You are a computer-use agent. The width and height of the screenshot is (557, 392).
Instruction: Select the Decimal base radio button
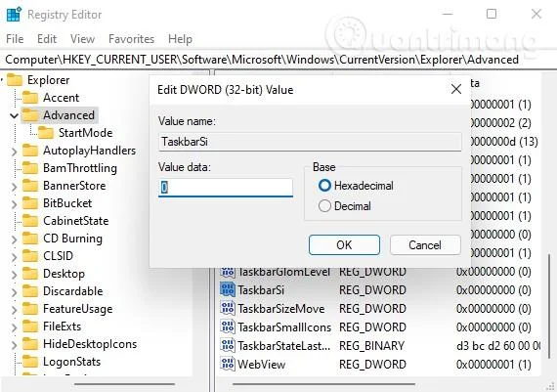point(324,206)
